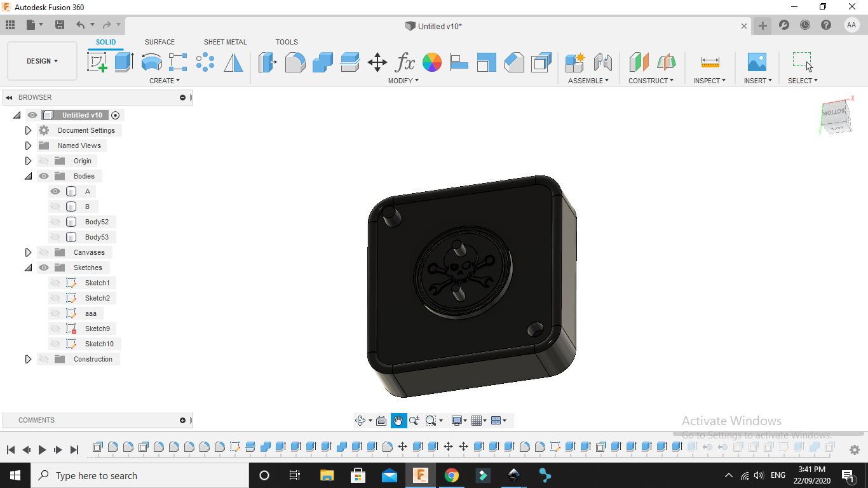Viewport: 868px width, 488px height.
Task: Select the Align tool
Action: (459, 62)
